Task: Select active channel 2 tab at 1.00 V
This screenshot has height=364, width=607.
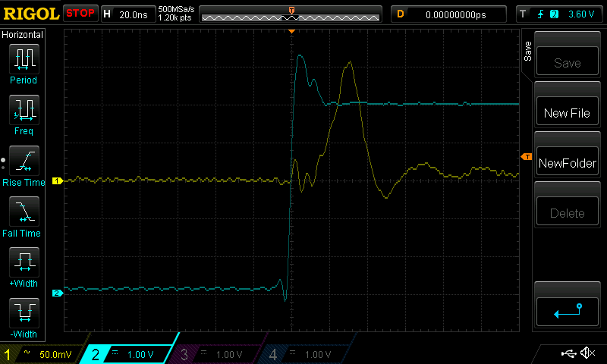Action: click(130, 354)
